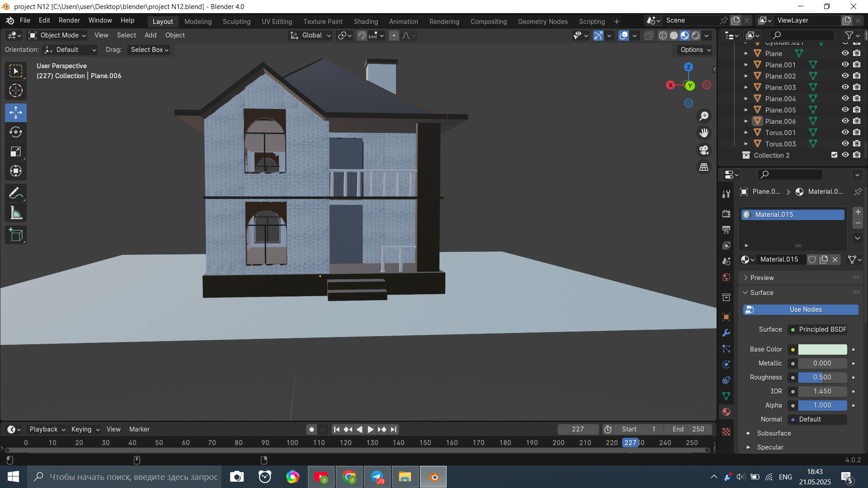Viewport: 868px width, 488px height.
Task: Open the Object Mode dropdown
Action: [x=57, y=35]
